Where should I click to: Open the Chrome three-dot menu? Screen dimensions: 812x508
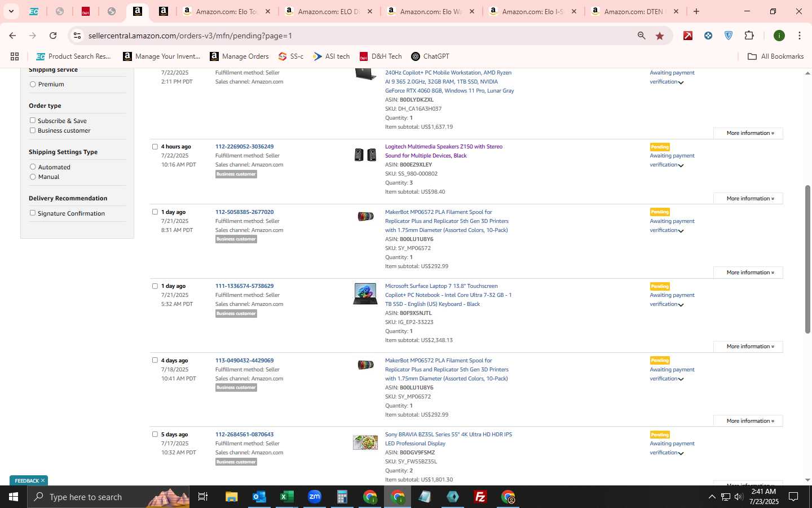tap(799, 36)
